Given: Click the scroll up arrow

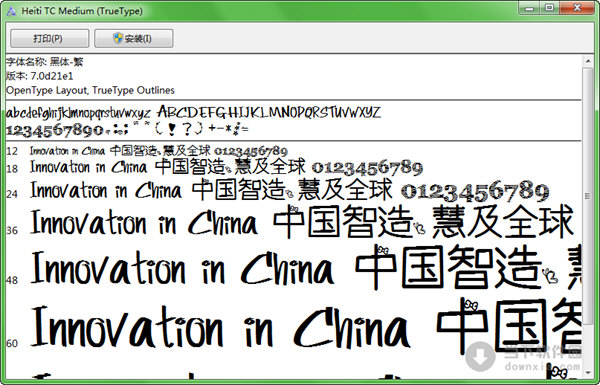Looking at the screenshot, I should tap(587, 61).
